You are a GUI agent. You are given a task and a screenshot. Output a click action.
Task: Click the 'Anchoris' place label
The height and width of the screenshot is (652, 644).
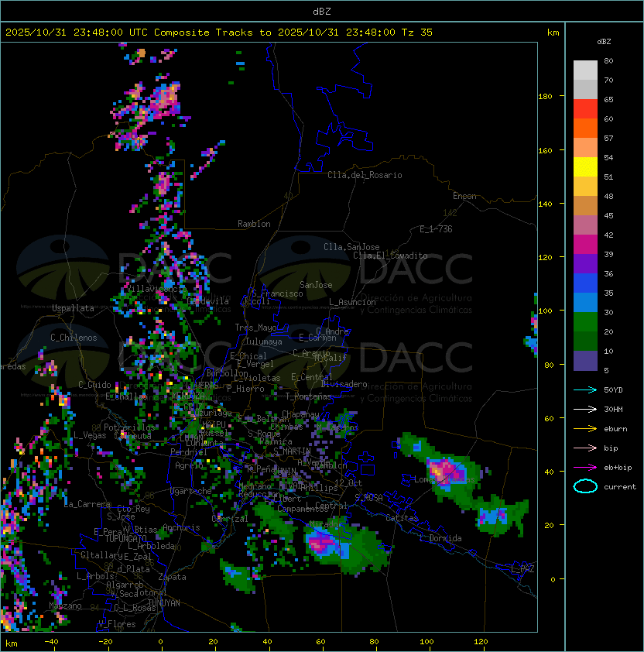tap(181, 527)
